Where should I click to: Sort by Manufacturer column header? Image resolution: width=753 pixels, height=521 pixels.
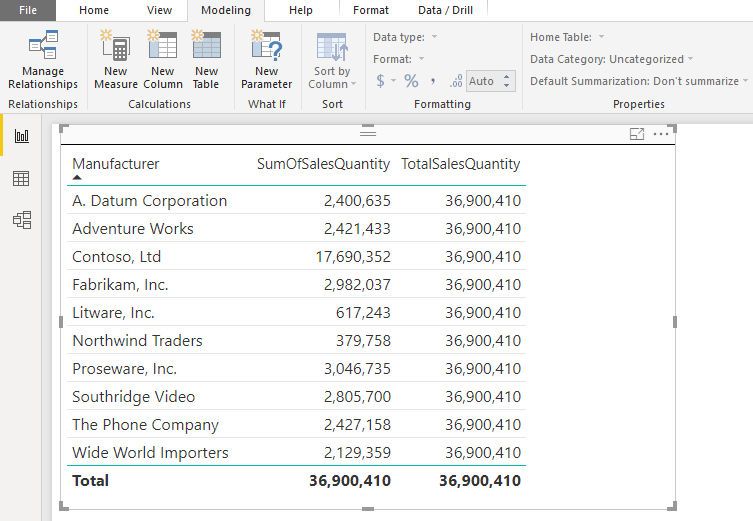[x=115, y=164]
